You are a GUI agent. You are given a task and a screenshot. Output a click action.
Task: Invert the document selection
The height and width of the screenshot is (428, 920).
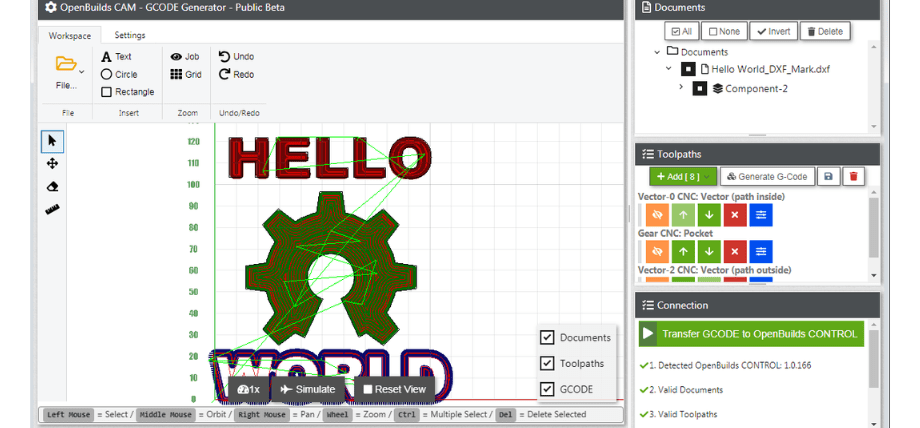(773, 31)
